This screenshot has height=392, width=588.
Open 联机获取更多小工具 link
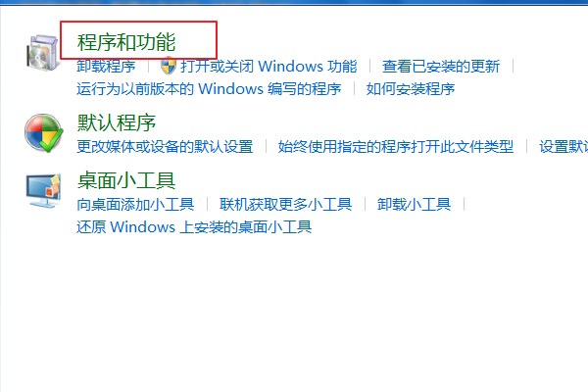pyautogui.click(x=286, y=205)
